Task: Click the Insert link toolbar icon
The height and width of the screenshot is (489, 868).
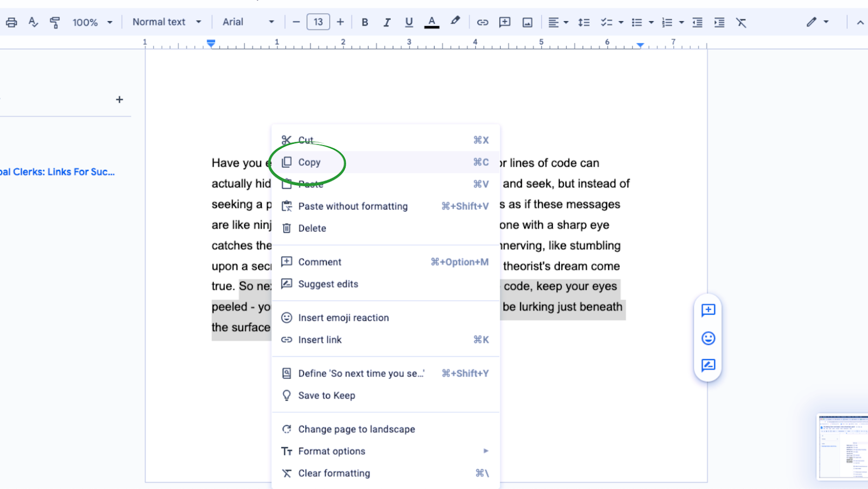Action: [482, 22]
